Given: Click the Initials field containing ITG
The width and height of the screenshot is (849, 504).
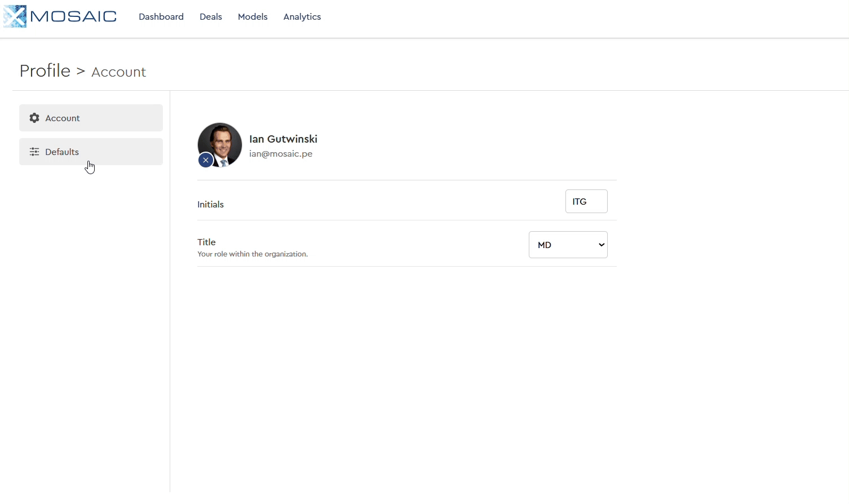Looking at the screenshot, I should click(x=586, y=201).
